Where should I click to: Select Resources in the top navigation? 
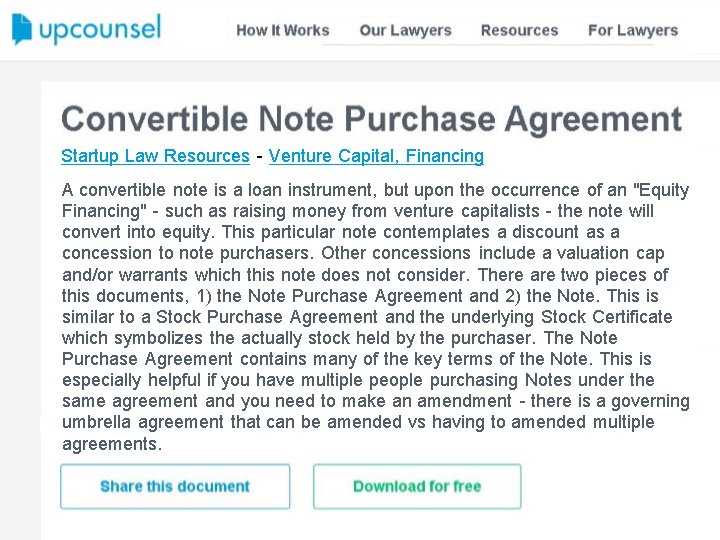pyautogui.click(x=519, y=30)
